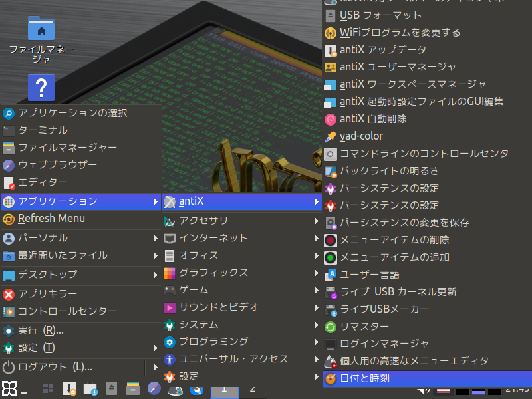Expand the パーソナル submenu
Image resolution: width=532 pixels, height=399 pixels.
tap(80, 239)
